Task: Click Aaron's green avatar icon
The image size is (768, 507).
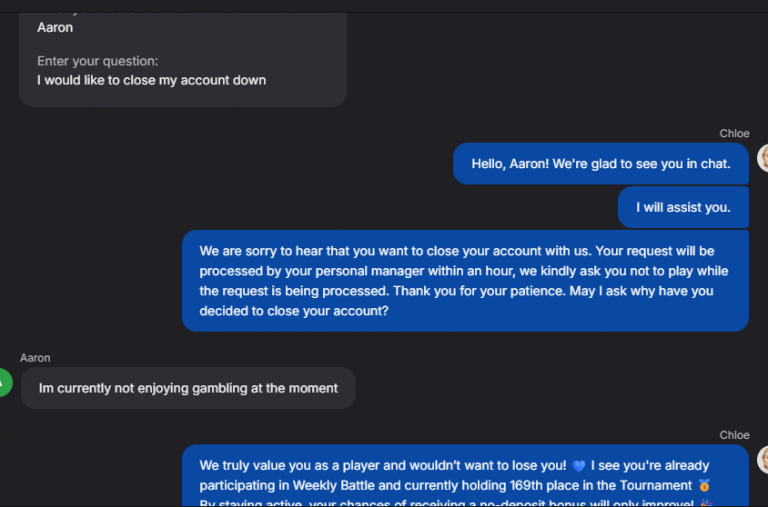Action: pyautogui.click(x=5, y=382)
